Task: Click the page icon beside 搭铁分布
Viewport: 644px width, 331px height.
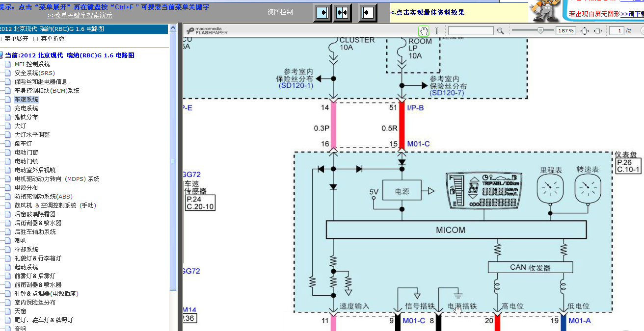Action: (7, 117)
